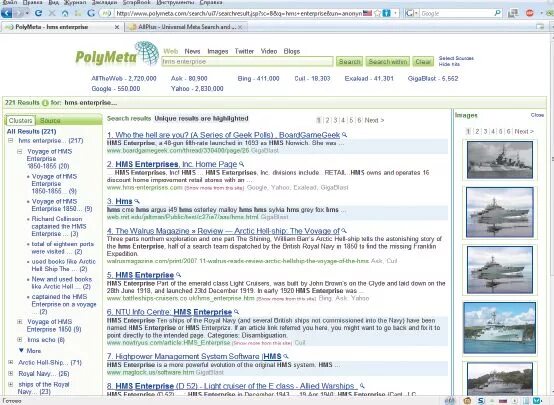Click the Hide hits link
554x405 pixels.
coord(449,64)
